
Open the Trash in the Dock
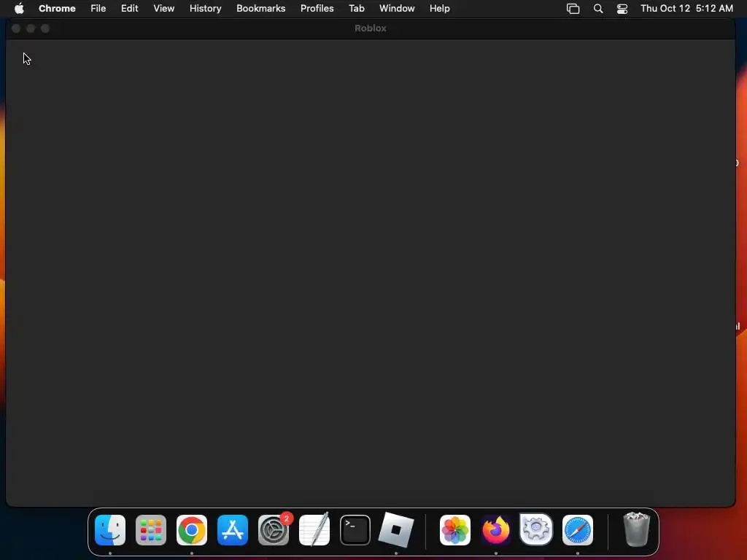[636, 529]
